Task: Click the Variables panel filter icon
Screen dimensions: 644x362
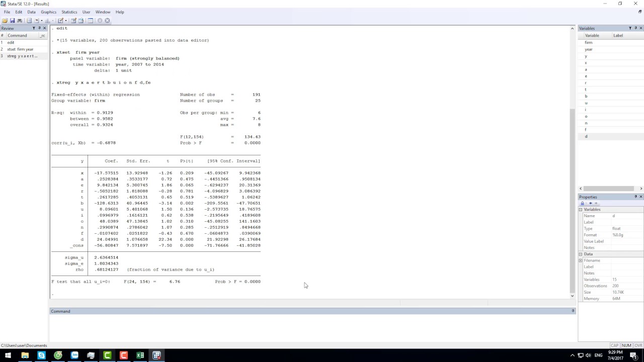Action: [630, 28]
